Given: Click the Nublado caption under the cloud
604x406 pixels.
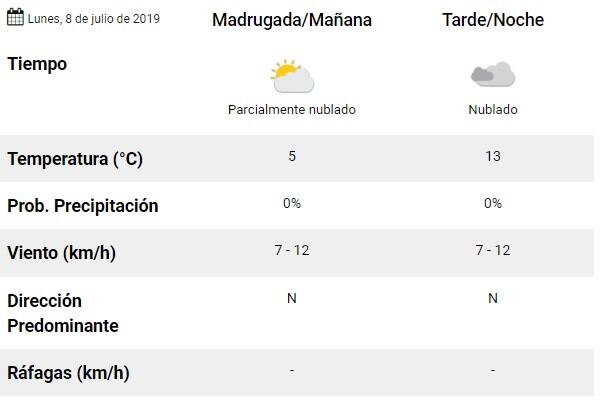Looking at the screenshot, I should [493, 110].
